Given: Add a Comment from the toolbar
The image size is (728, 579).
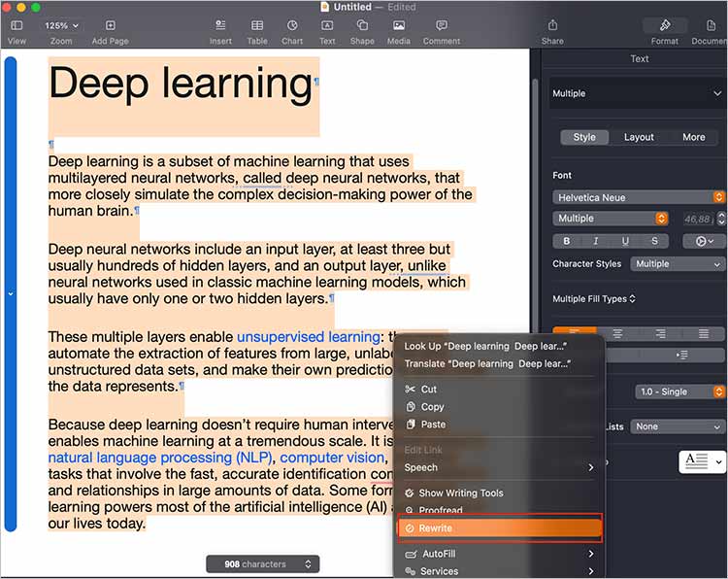Looking at the screenshot, I should pyautogui.click(x=442, y=25).
